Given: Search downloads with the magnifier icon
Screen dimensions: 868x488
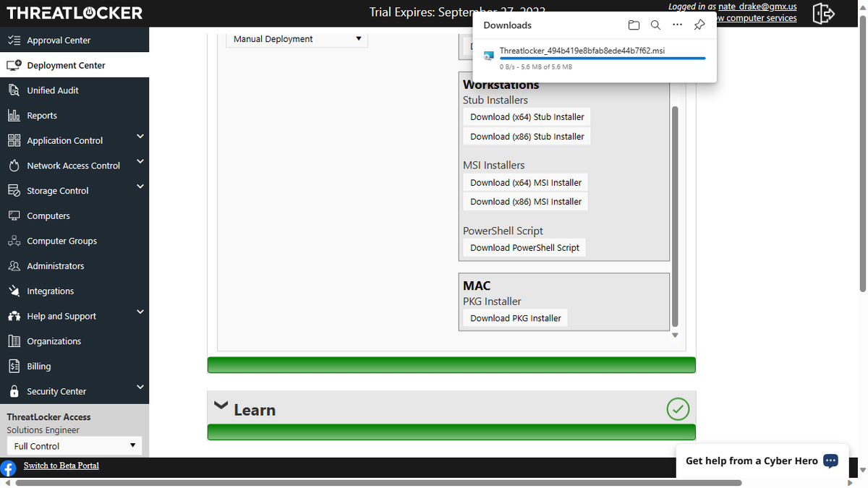Looking at the screenshot, I should pos(655,25).
